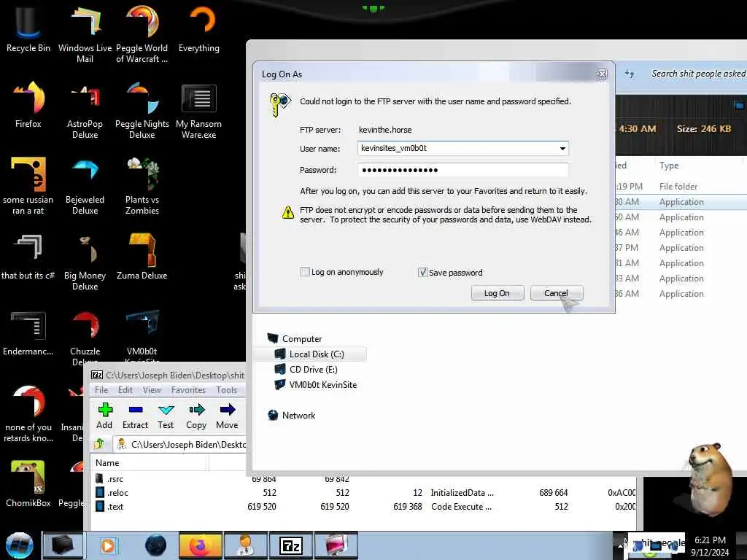
Task: Select the .text row in 7-Zip
Action: (x=362, y=506)
